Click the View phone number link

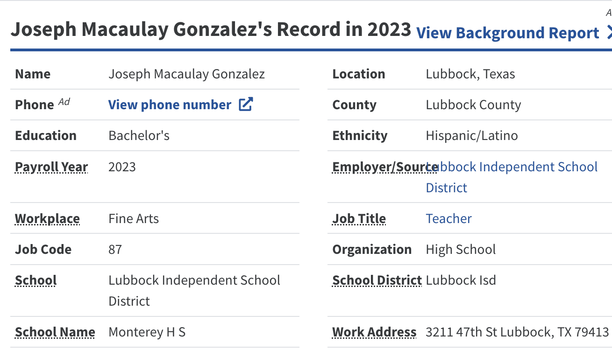(x=170, y=105)
